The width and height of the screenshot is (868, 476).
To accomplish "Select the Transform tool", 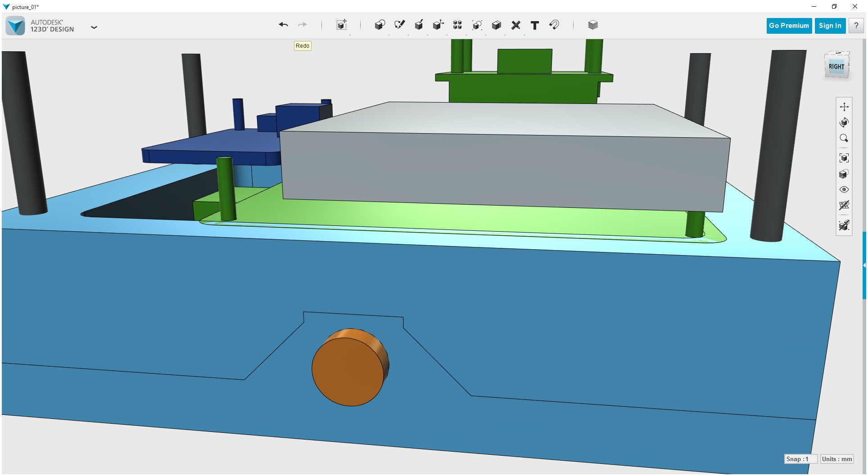I will pyautogui.click(x=341, y=26).
